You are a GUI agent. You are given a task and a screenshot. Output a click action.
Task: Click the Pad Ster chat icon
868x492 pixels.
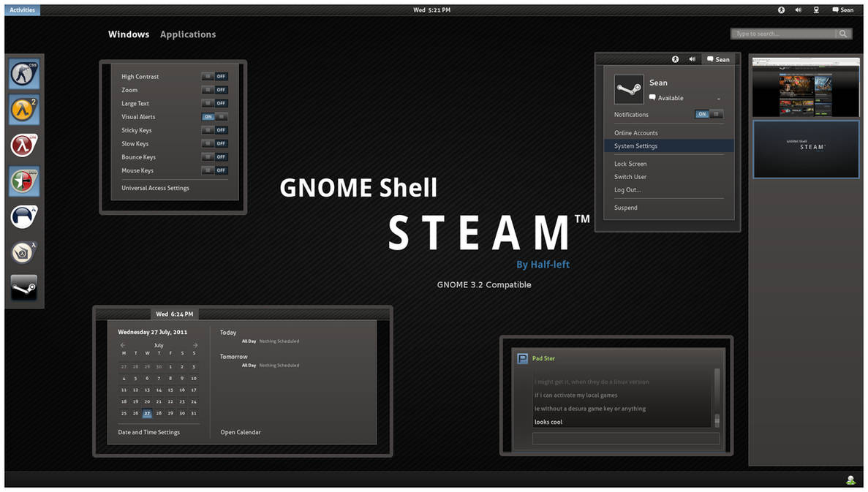pyautogui.click(x=522, y=359)
